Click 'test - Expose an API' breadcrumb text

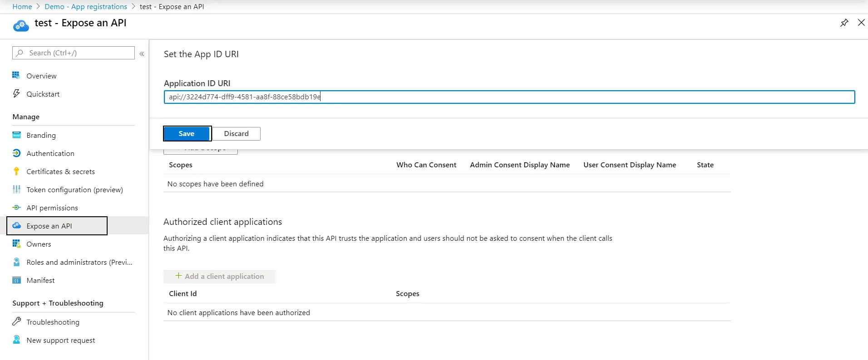click(x=172, y=6)
